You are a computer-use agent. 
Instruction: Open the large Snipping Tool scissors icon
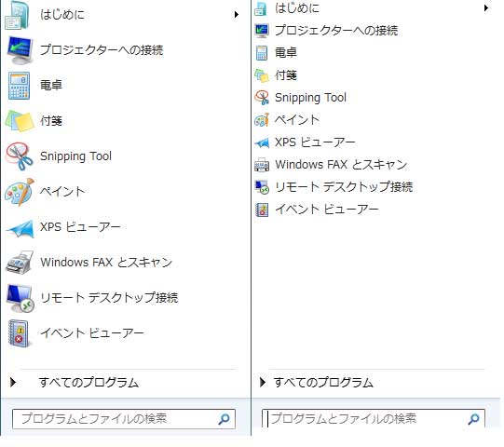(20, 156)
